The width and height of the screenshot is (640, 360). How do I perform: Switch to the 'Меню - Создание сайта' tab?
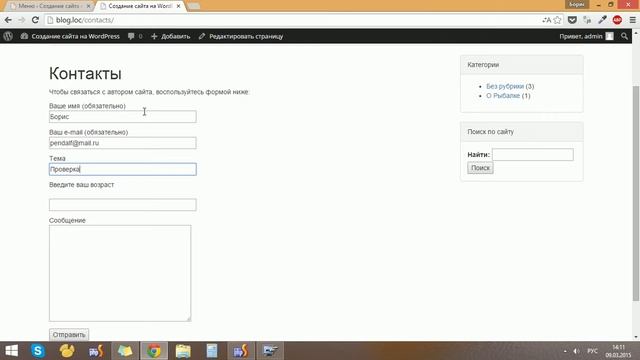point(50,6)
